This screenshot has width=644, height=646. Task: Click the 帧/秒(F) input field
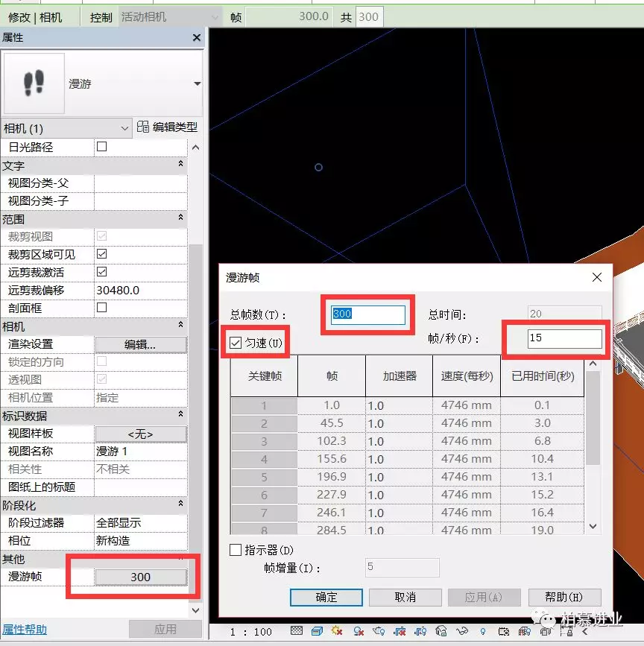click(x=564, y=338)
